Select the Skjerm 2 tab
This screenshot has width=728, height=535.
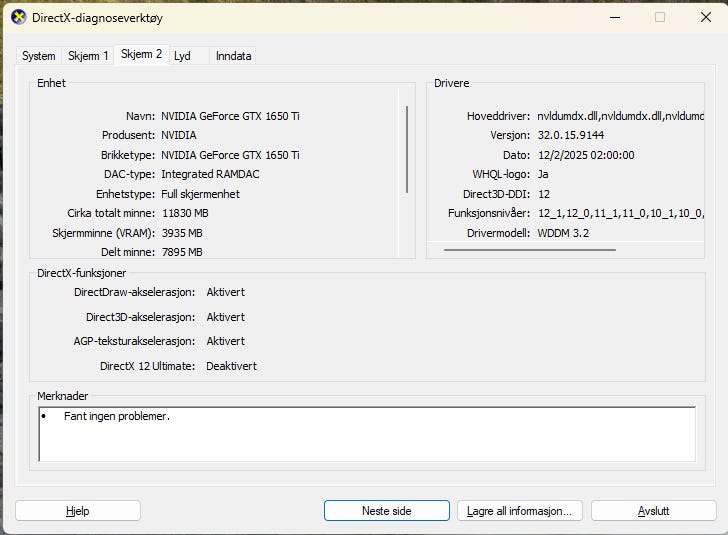coord(141,54)
